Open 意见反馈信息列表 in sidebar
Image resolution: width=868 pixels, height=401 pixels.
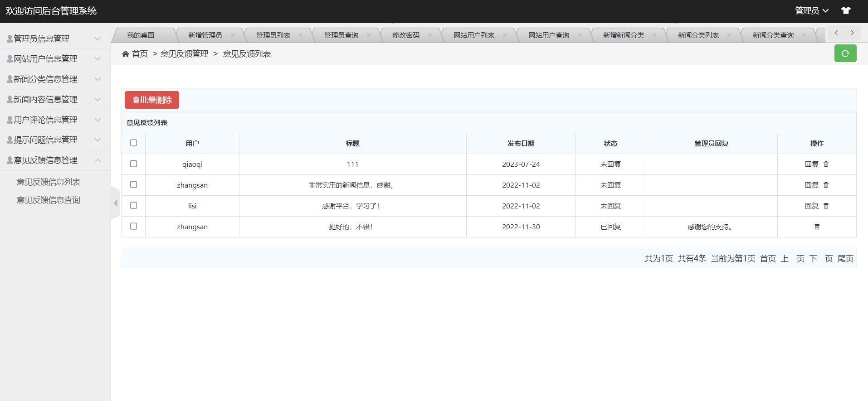[49, 182]
